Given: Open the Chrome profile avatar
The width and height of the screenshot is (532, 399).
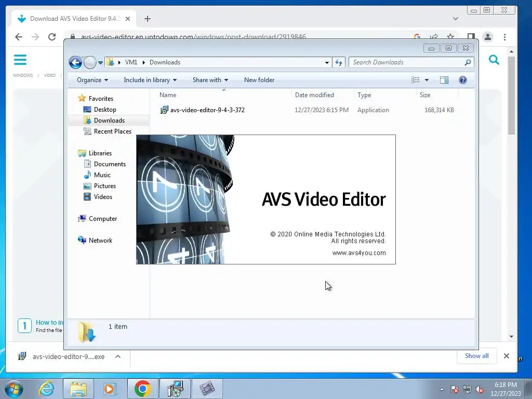Looking at the screenshot, I should point(488,37).
